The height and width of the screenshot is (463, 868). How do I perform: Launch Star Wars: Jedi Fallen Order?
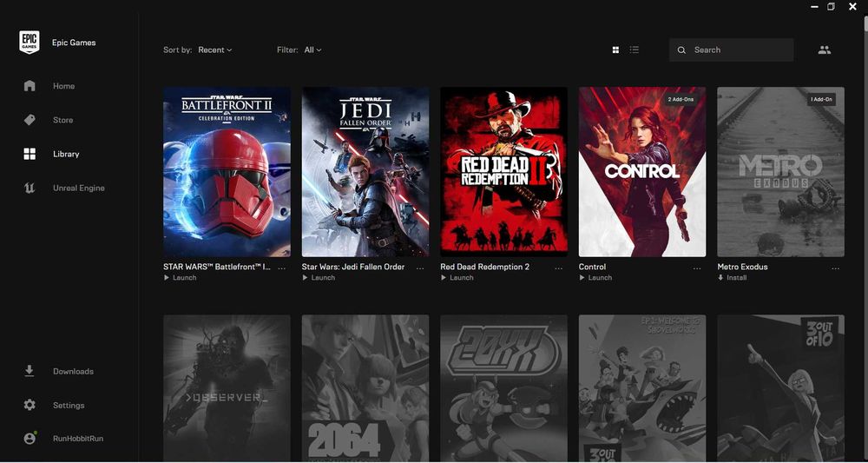[x=319, y=277]
